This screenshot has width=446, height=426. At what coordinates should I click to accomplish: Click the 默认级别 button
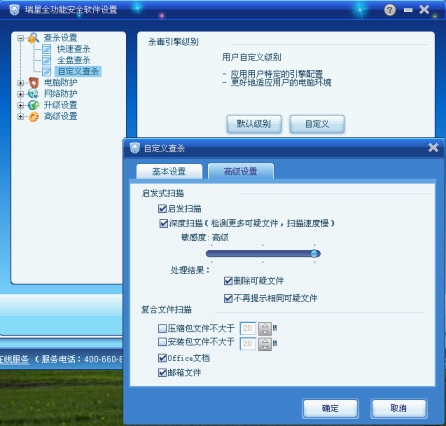click(254, 124)
